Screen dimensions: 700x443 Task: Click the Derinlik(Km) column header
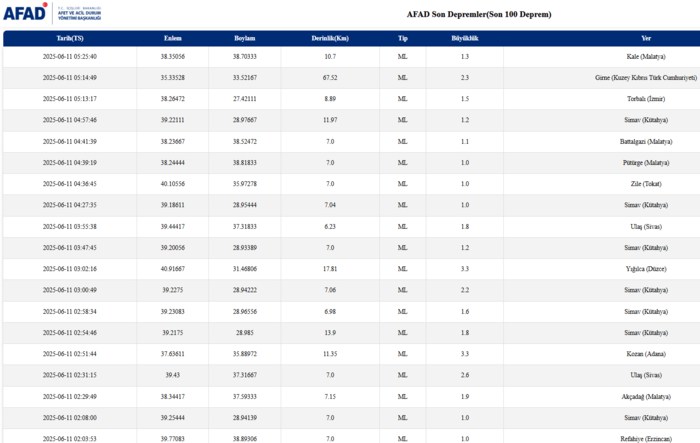330,37
